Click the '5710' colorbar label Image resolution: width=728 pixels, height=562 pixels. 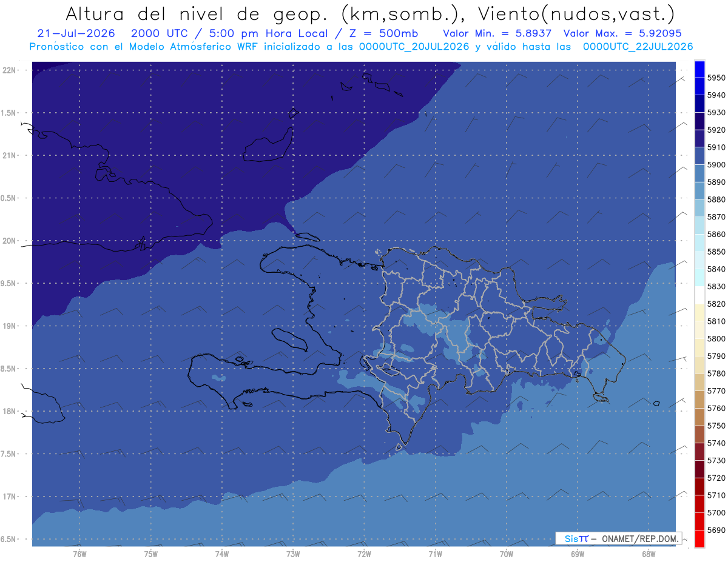(x=716, y=495)
